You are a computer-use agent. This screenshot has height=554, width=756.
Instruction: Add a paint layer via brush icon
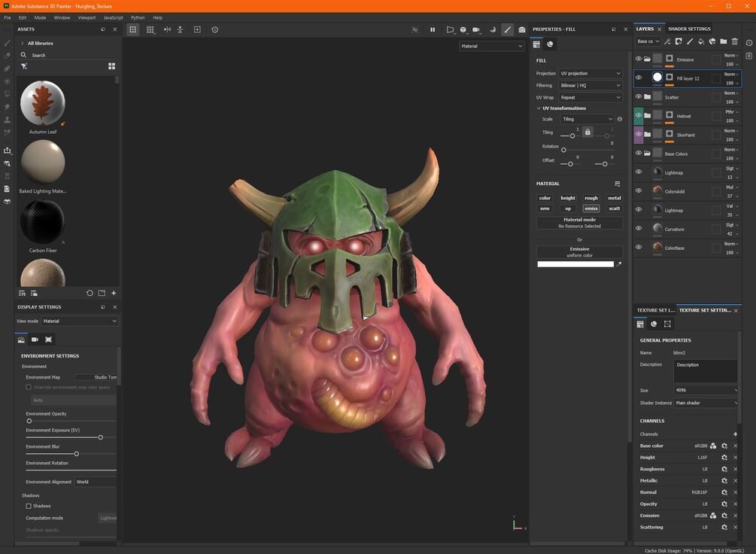690,41
